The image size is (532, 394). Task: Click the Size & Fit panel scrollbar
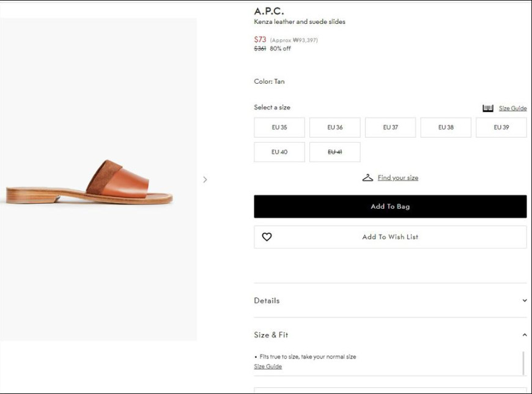pos(523,363)
